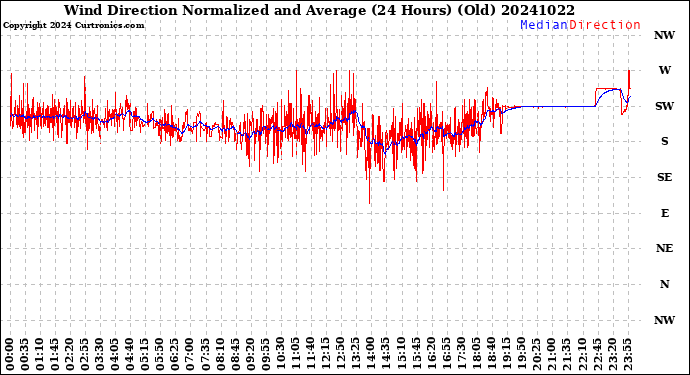Click the 21:35 time axis label

pyautogui.click(x=566, y=354)
